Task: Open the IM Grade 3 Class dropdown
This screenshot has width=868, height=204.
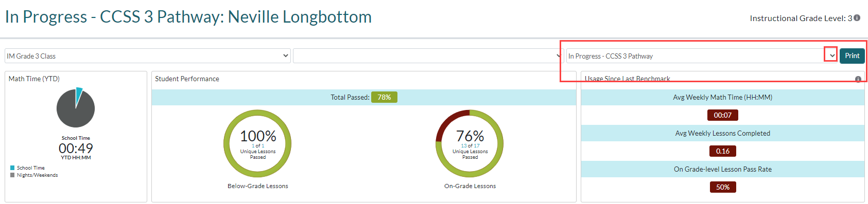Action: [148, 55]
